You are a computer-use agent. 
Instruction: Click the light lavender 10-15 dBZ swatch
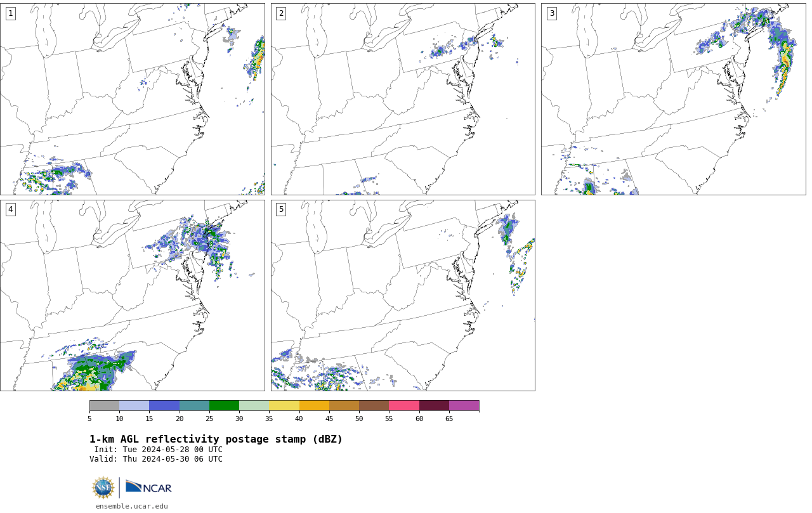tap(134, 406)
